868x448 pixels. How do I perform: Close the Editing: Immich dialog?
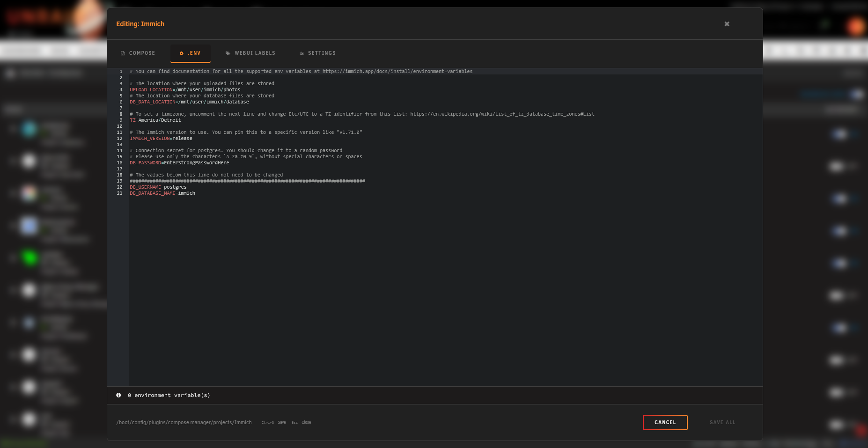click(x=727, y=24)
